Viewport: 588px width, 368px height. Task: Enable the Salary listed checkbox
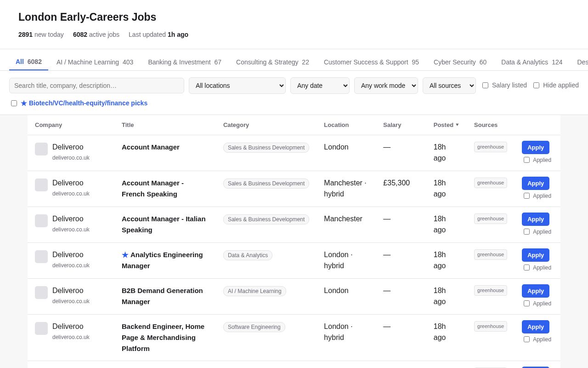tap(485, 85)
